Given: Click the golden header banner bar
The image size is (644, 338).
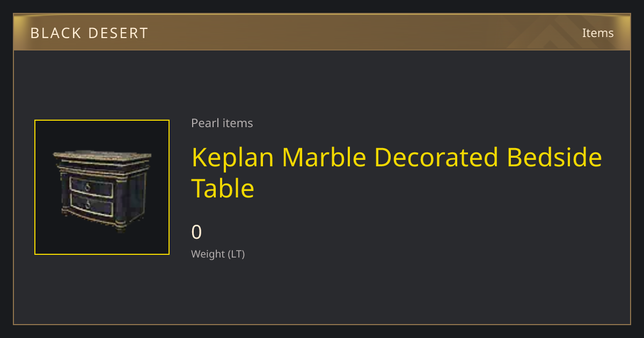Looking at the screenshot, I should (x=322, y=32).
